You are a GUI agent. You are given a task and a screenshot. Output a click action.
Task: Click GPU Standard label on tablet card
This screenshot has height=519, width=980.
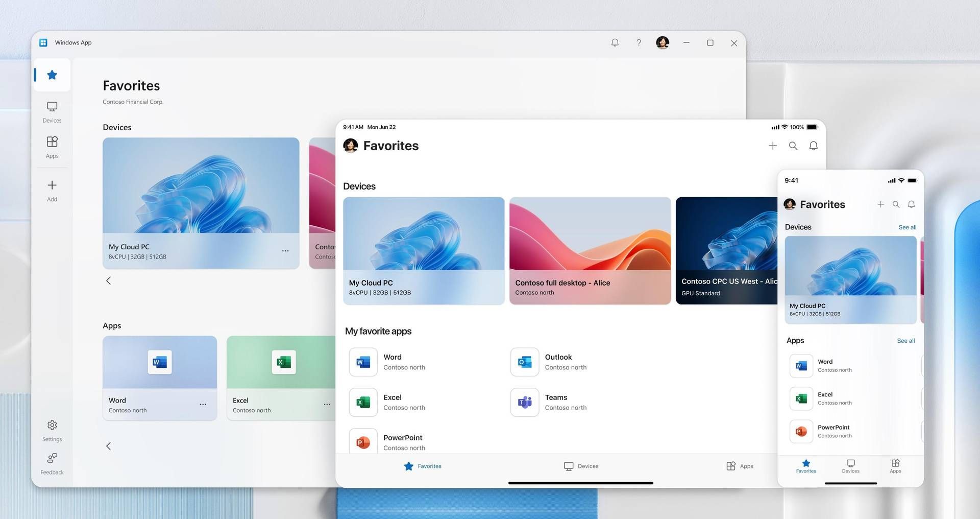point(701,293)
